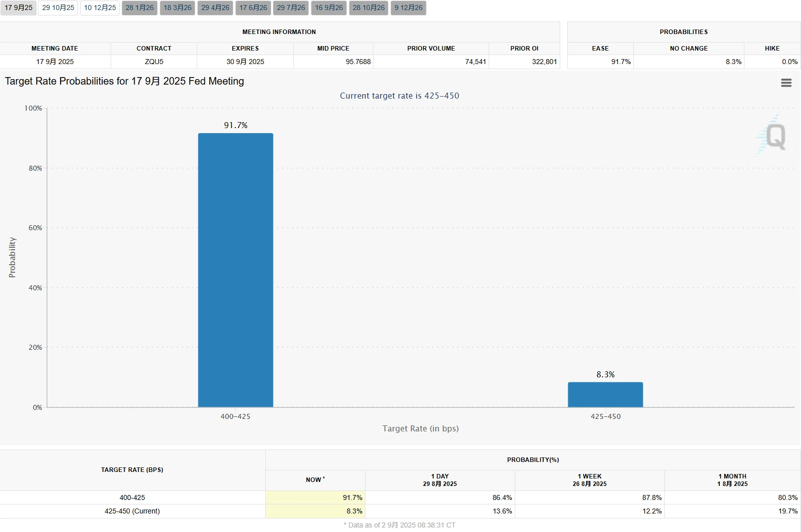Open the 29 7月26 meeting tab
Image resolution: width=801 pixels, height=532 pixels.
point(291,8)
